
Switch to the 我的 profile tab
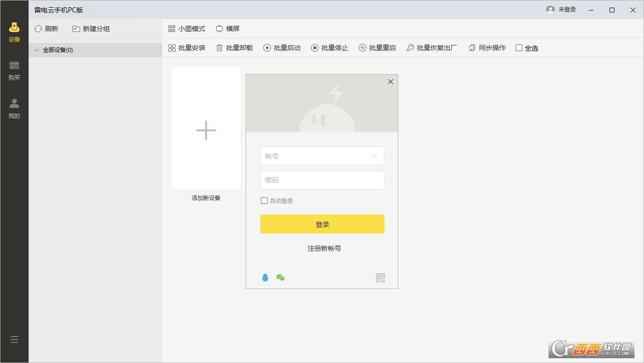[14, 107]
